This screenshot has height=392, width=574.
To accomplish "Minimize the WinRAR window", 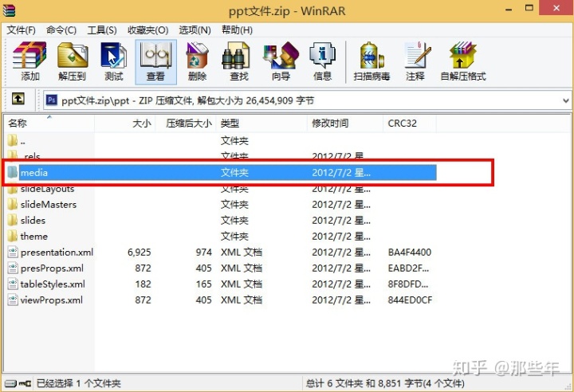I will [x=509, y=9].
